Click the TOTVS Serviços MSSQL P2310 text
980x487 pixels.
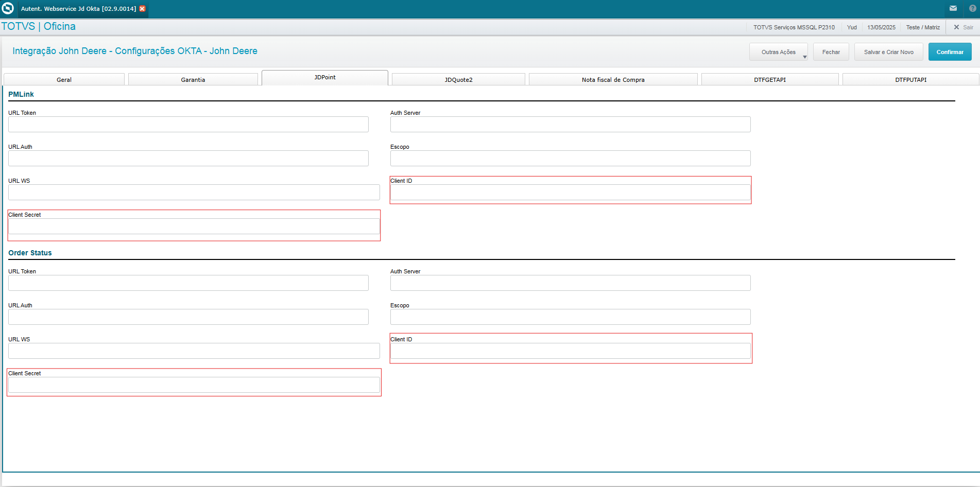[x=794, y=27]
